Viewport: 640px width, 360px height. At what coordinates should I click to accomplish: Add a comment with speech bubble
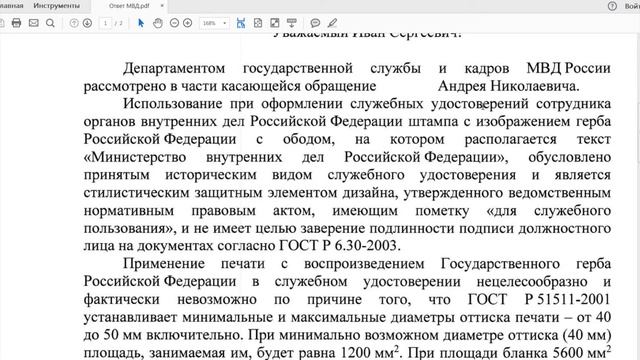point(315,23)
